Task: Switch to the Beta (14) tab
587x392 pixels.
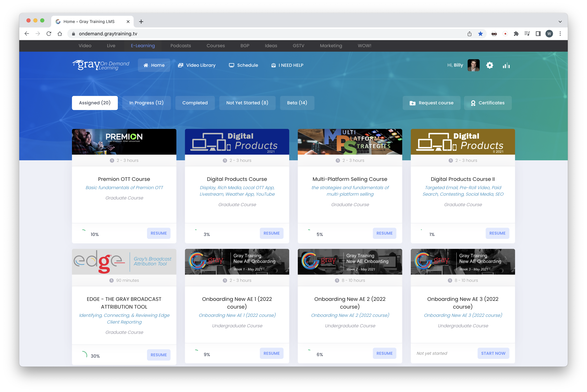Action: click(x=297, y=103)
